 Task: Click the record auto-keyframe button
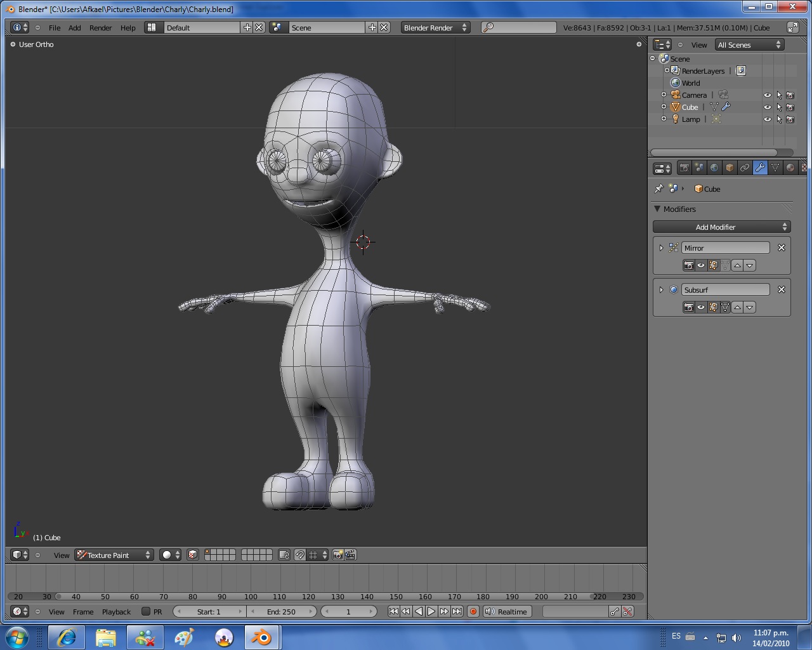click(473, 612)
